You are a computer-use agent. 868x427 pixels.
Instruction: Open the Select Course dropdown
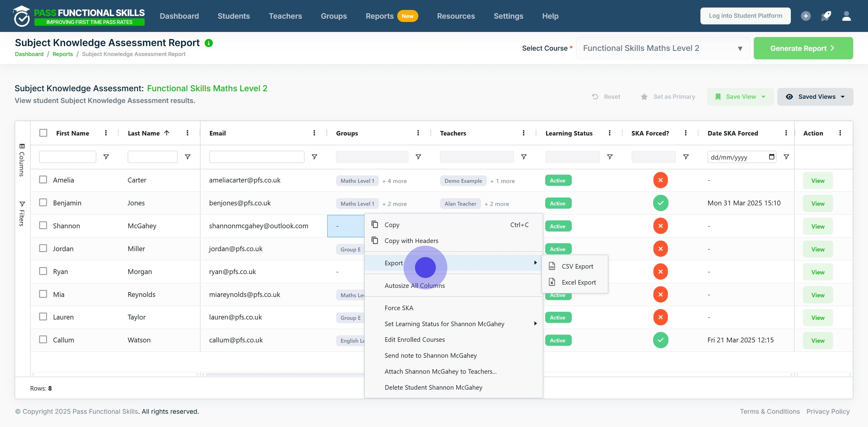tap(662, 48)
